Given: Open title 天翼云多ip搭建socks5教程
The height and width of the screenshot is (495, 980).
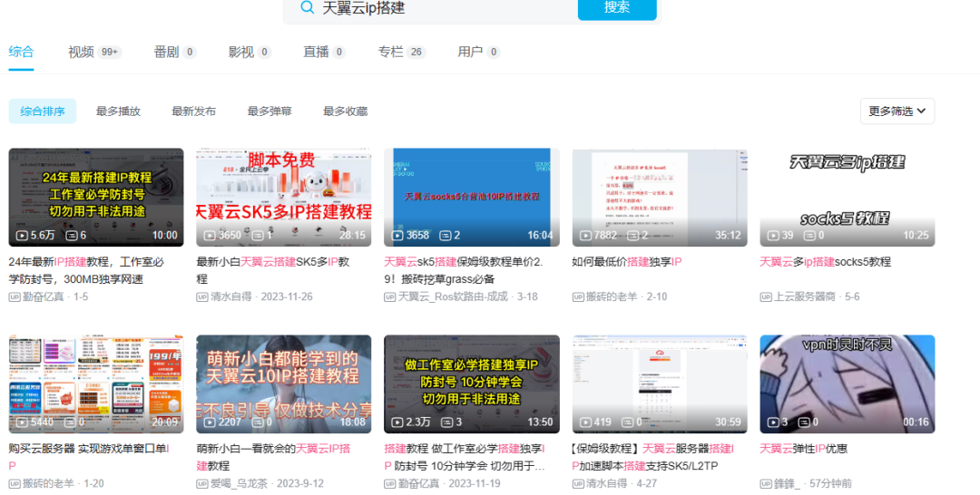Looking at the screenshot, I should [825, 262].
